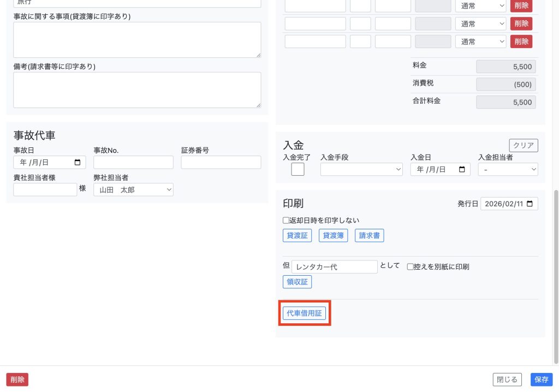
Task: Enable 返却日時を印字しない checkbox
Action: (286, 221)
